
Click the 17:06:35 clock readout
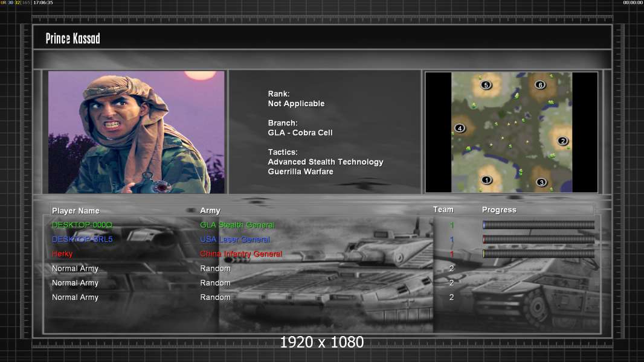click(43, 2)
